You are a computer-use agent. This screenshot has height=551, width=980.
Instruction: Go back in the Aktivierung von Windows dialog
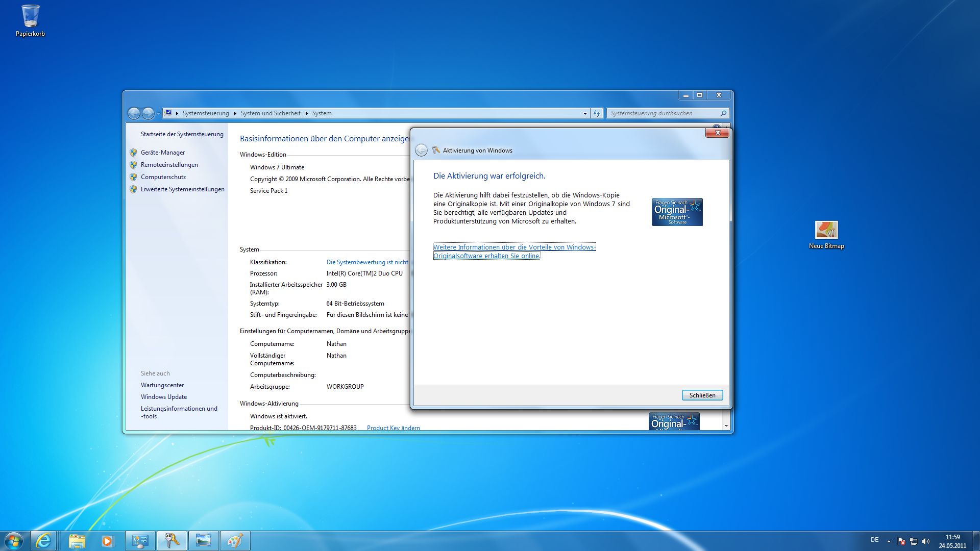tap(421, 151)
